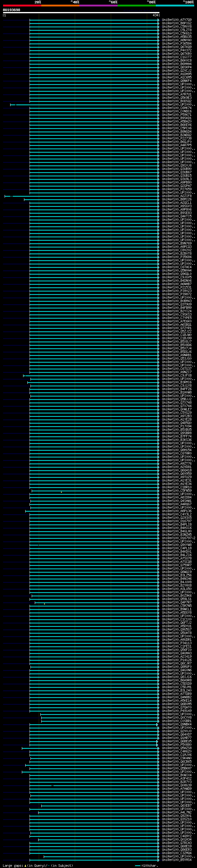Open hit UniRef100_B3RMI6
Screen dimensions: 197x868
(176, 382)
